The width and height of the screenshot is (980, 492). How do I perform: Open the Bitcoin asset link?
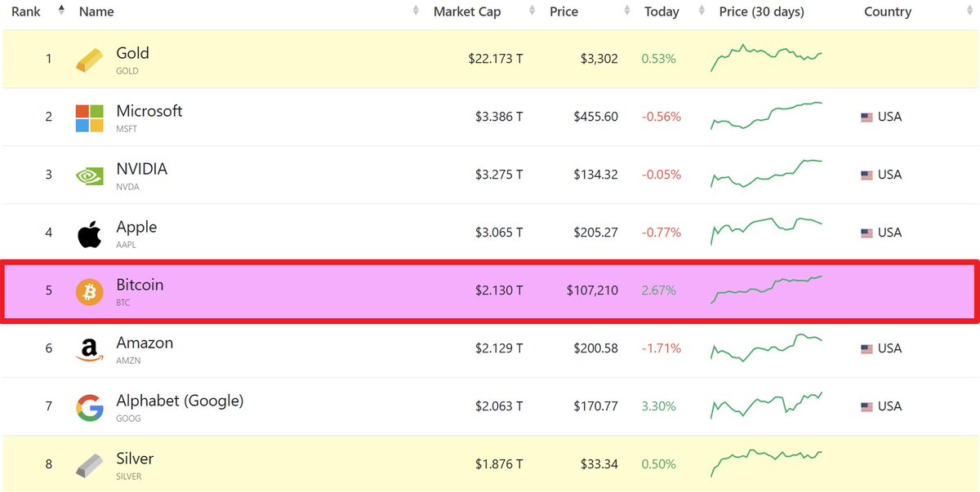tap(140, 285)
